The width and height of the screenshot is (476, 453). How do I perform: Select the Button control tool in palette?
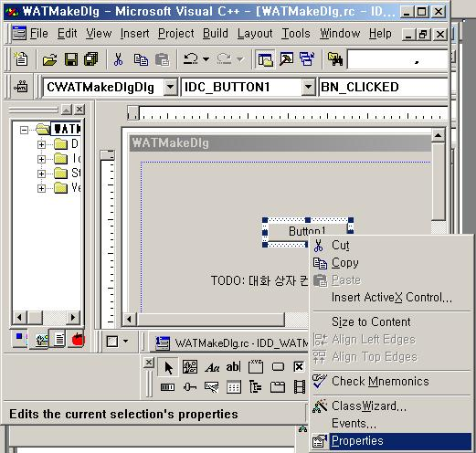click(278, 367)
